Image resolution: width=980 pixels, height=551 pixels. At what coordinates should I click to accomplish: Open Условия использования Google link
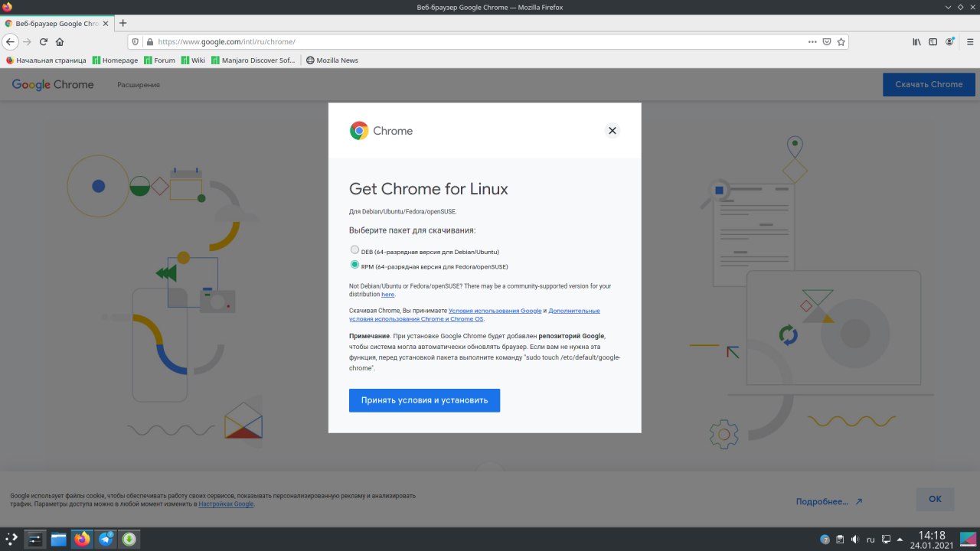pyautogui.click(x=495, y=311)
